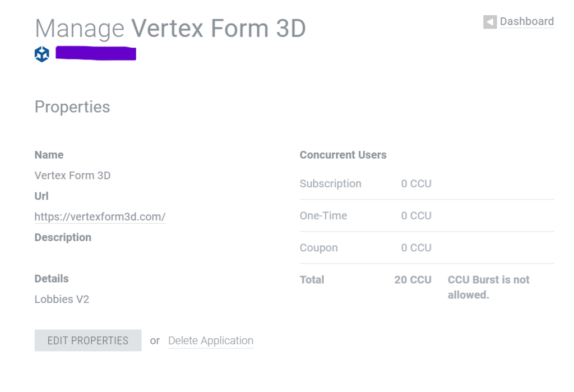Click the Lobbies V2 details text

tap(62, 299)
